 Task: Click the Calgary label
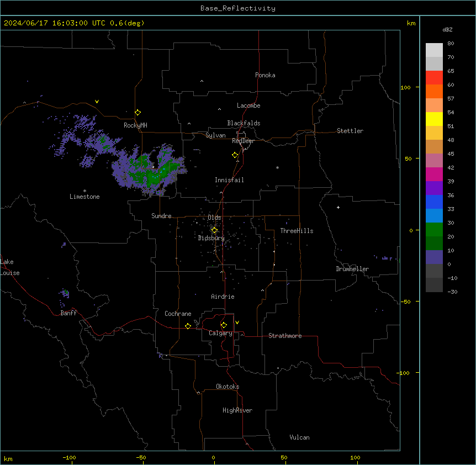[x=221, y=333]
